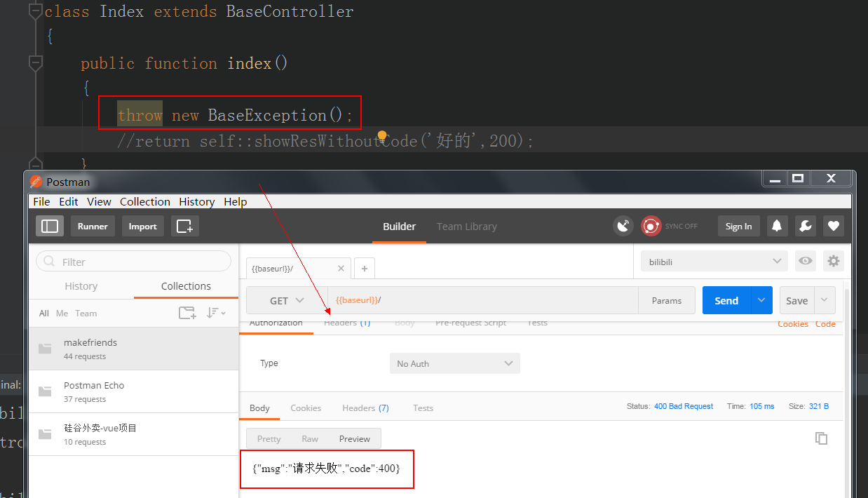Click the interceptor satellite icon
The image size is (868, 498).
(x=623, y=226)
